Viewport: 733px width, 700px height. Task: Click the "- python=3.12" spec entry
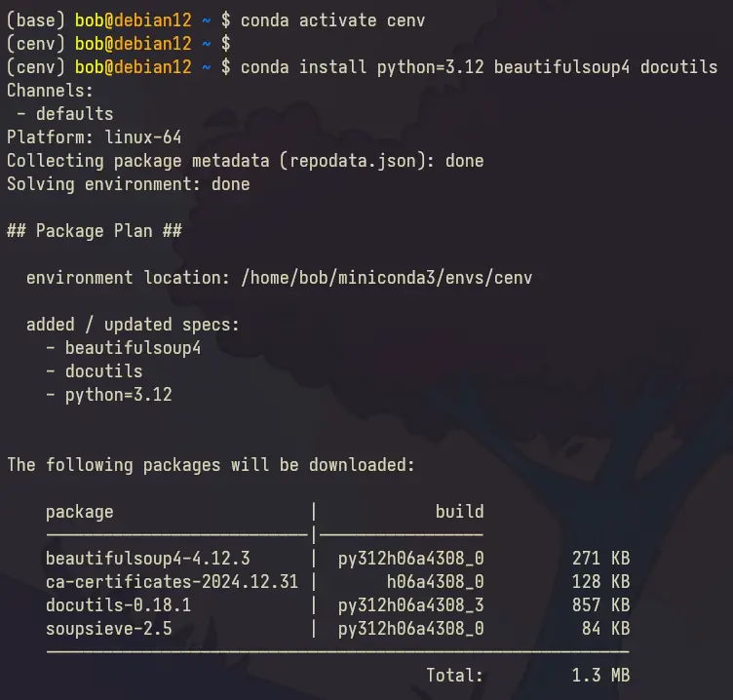click(108, 395)
